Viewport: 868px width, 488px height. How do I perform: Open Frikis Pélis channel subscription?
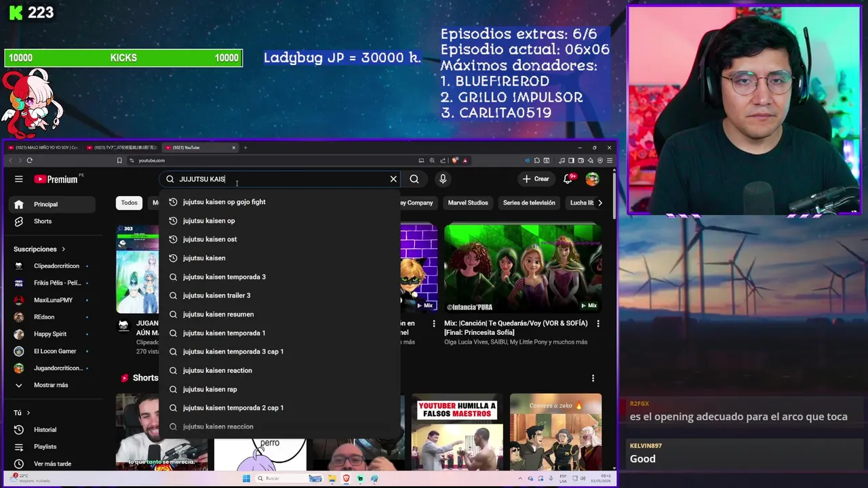click(x=53, y=283)
